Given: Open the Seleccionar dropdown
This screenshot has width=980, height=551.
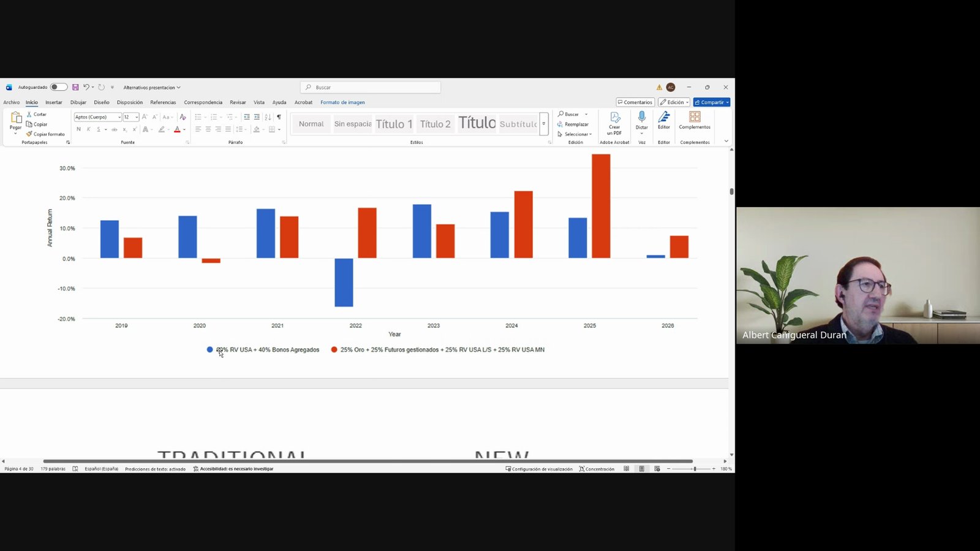Looking at the screenshot, I should coord(575,134).
